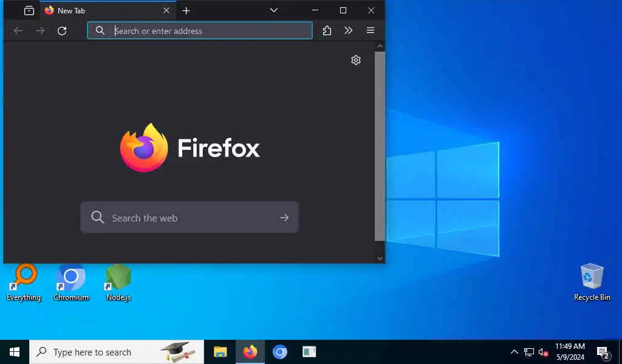Open Chromium from the taskbar
The height and width of the screenshot is (364, 622).
click(279, 352)
